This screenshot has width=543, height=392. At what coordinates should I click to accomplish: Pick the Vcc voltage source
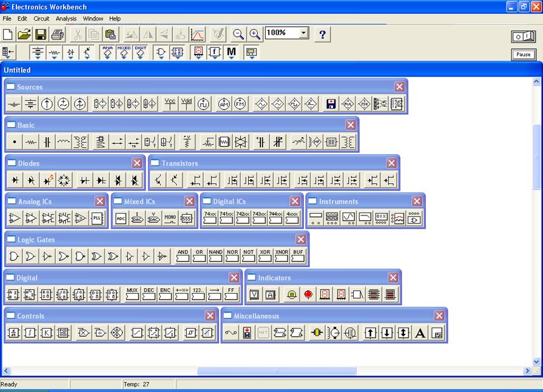pyautogui.click(x=170, y=104)
